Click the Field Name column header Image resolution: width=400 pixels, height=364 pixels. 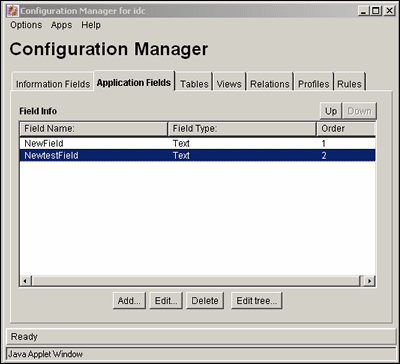(94, 129)
